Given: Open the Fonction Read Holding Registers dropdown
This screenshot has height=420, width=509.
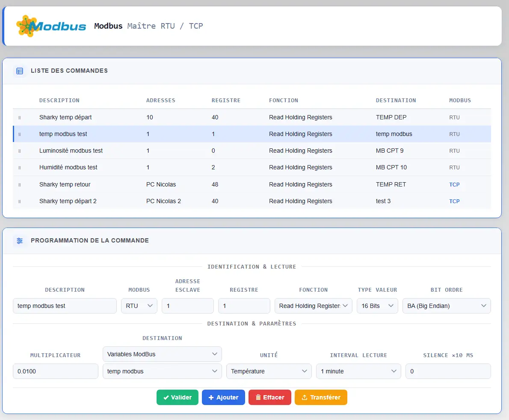Looking at the screenshot, I should (x=313, y=306).
